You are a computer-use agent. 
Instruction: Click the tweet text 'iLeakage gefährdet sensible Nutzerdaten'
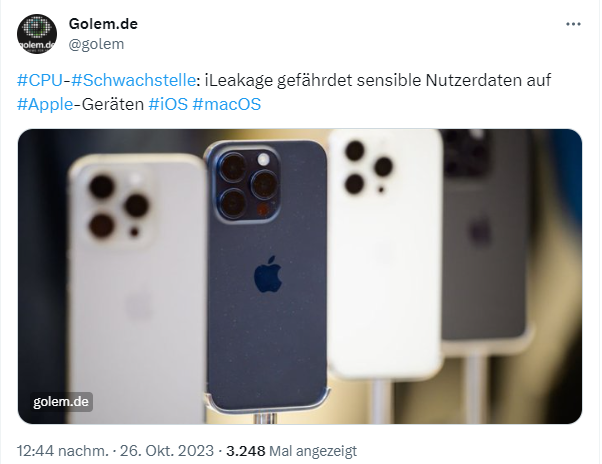click(x=313, y=80)
